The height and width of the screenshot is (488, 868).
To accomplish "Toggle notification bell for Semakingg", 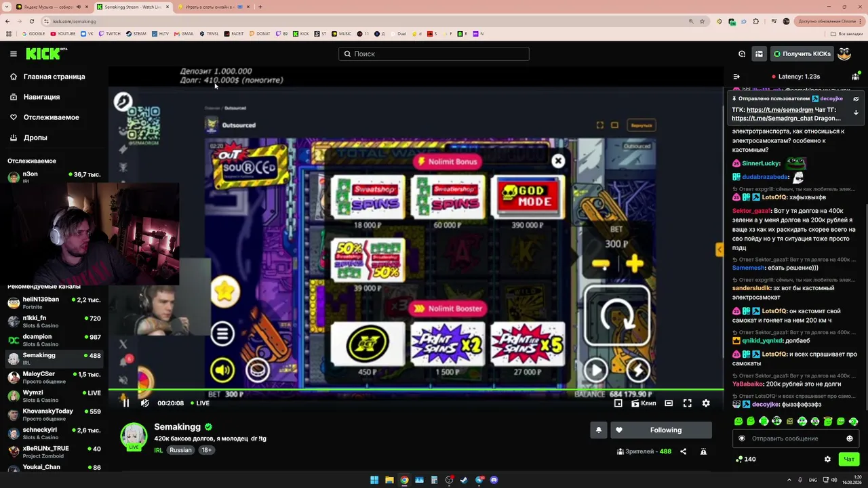I will click(x=598, y=430).
